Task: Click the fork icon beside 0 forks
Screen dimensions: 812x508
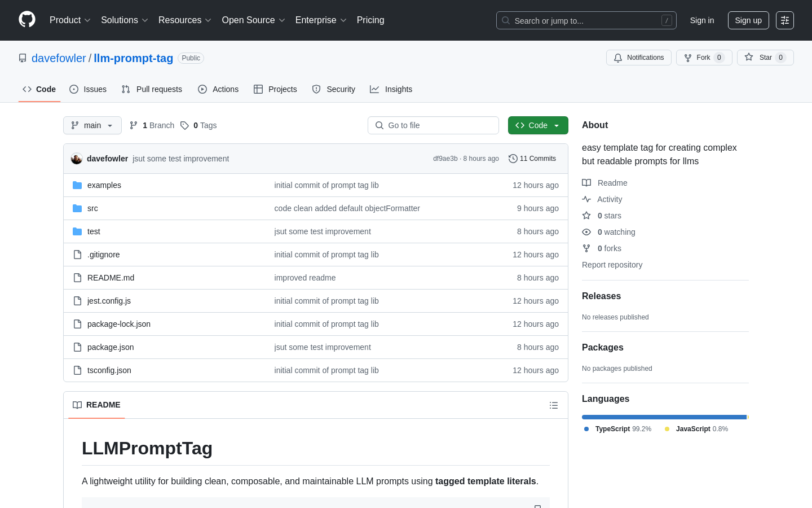Action: click(586, 248)
